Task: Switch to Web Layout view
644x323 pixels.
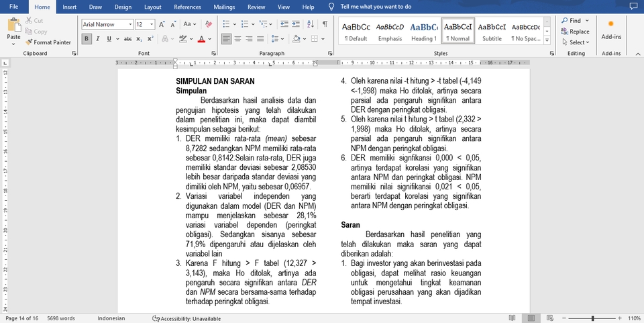Action: pyautogui.click(x=550, y=318)
